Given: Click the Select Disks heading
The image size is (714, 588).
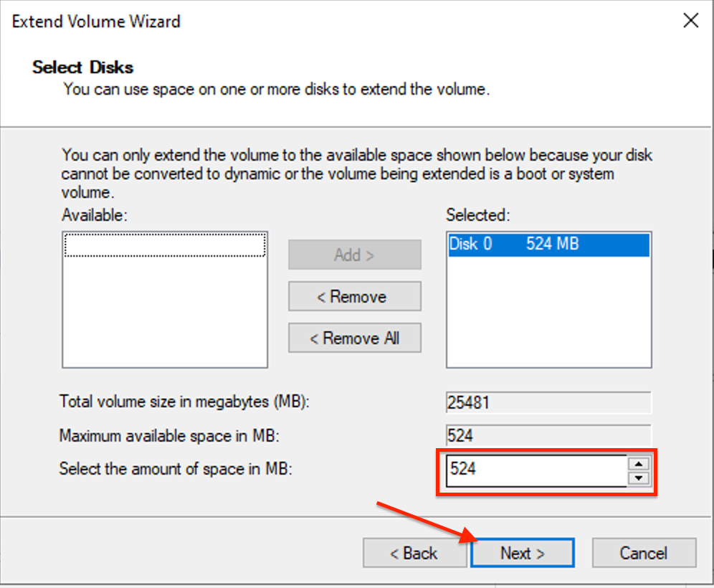Looking at the screenshot, I should (83, 67).
